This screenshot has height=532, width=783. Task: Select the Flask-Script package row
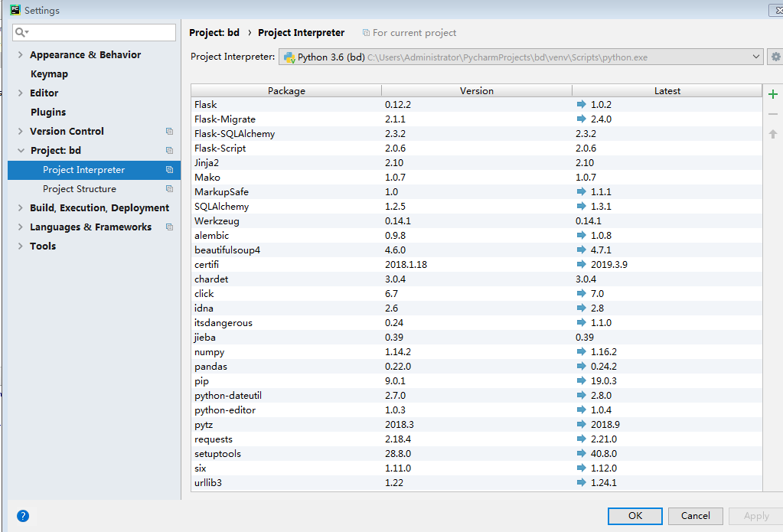click(477, 148)
